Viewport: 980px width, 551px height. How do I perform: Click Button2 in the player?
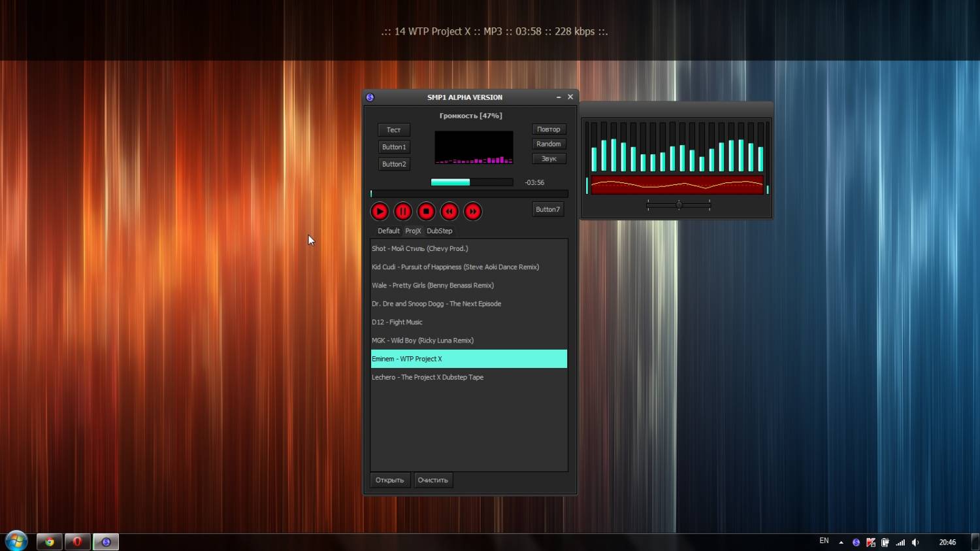[394, 164]
